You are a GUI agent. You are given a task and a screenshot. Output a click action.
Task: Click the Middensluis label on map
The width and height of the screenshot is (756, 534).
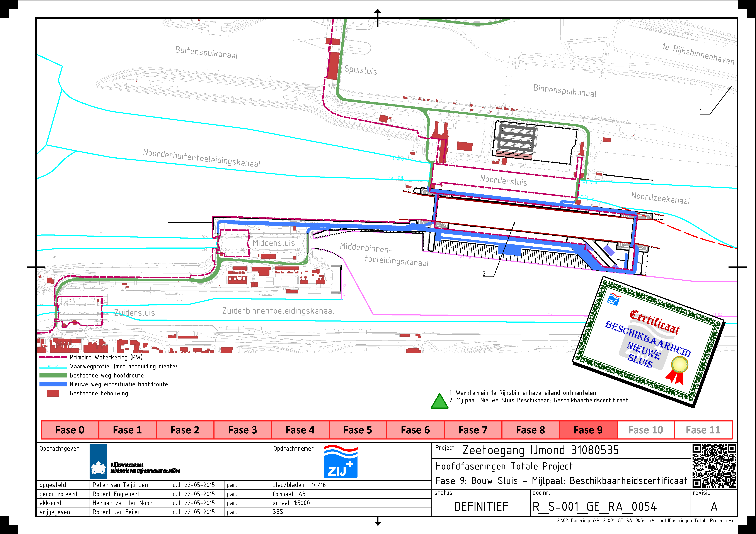(274, 243)
